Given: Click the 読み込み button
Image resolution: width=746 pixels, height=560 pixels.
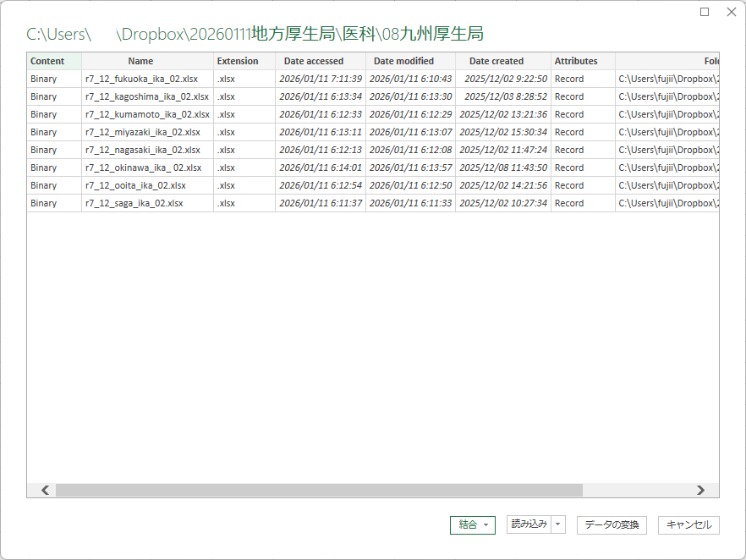Looking at the screenshot, I should [x=529, y=524].
